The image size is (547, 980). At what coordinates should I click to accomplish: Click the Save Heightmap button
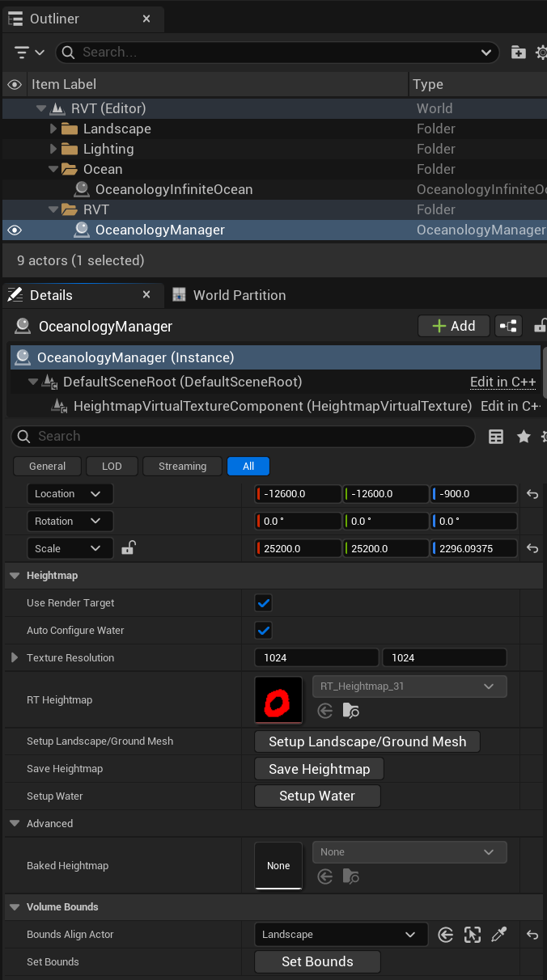coord(319,769)
